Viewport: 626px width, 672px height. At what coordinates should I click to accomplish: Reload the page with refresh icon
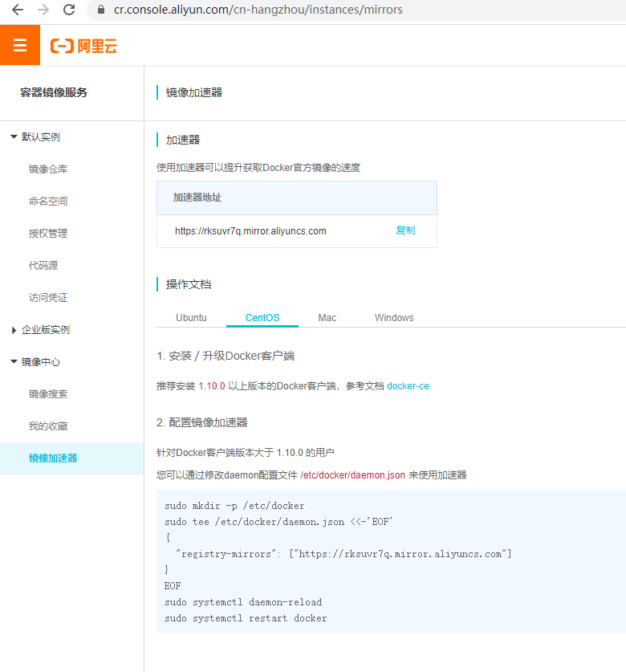pyautogui.click(x=69, y=10)
